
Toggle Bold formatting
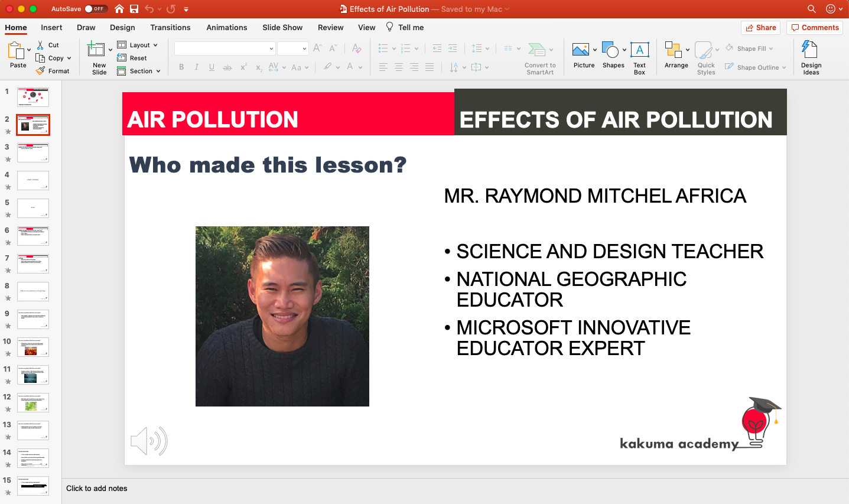tap(181, 67)
